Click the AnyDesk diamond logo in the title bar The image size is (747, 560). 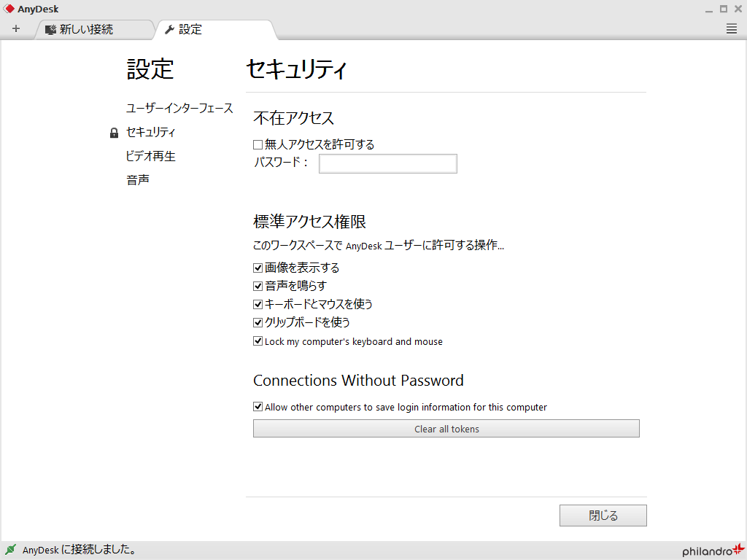(x=9, y=8)
